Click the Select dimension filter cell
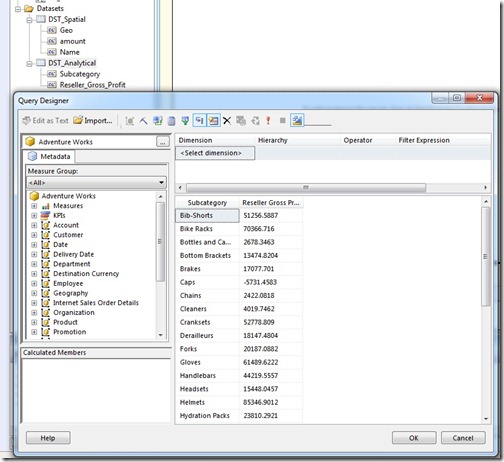Screen dimensions: 504x462 pyautogui.click(x=215, y=153)
